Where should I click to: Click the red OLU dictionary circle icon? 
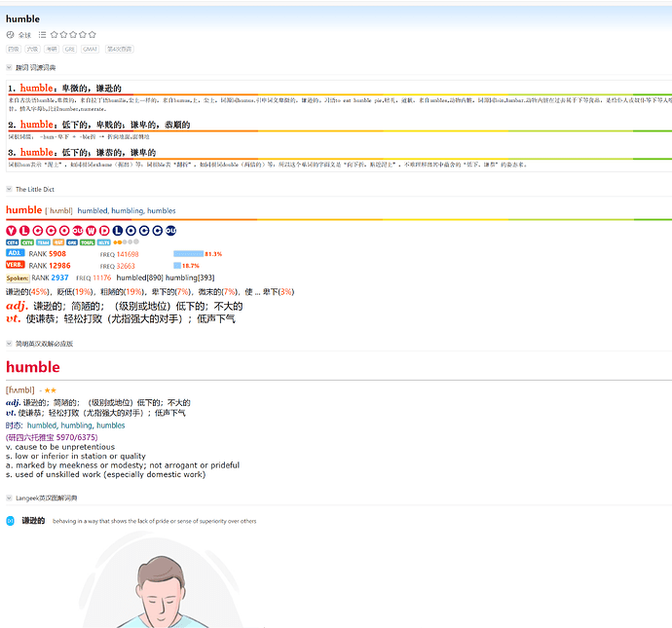pyautogui.click(x=78, y=231)
